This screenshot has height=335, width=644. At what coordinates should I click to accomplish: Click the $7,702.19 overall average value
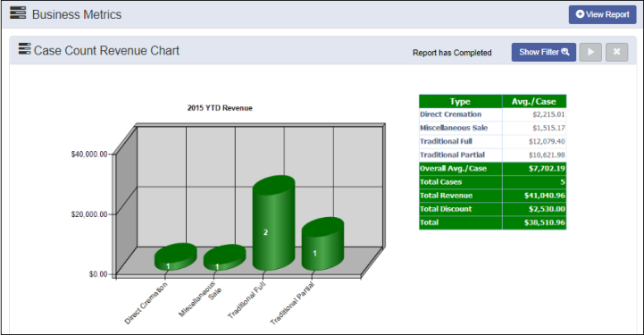click(547, 169)
